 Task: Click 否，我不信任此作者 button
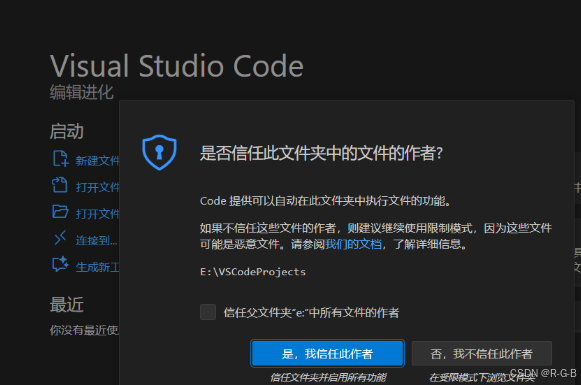[482, 354]
